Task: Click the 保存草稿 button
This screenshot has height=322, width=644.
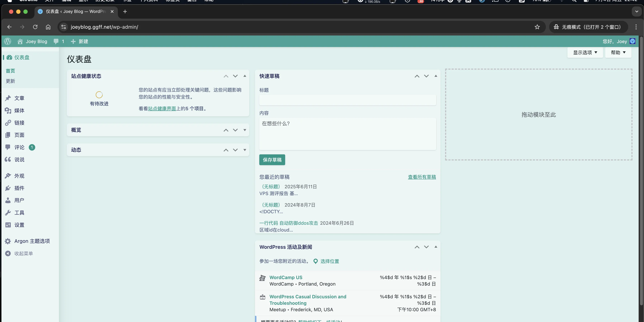Action: tap(272, 160)
